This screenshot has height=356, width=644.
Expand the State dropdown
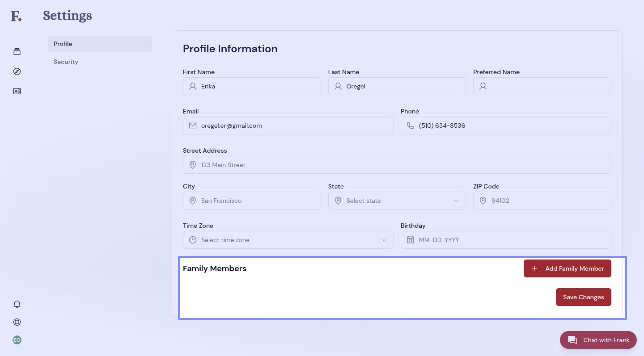[397, 201]
